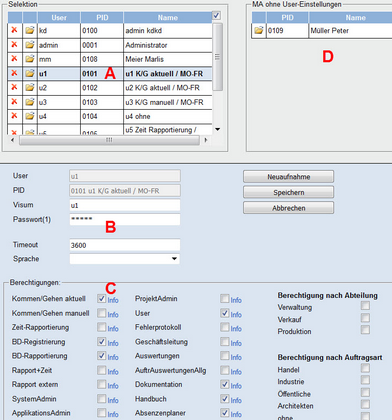Open Info link for AuftrAuswertungenAllg
This screenshot has width=392, height=420.
[236, 372]
